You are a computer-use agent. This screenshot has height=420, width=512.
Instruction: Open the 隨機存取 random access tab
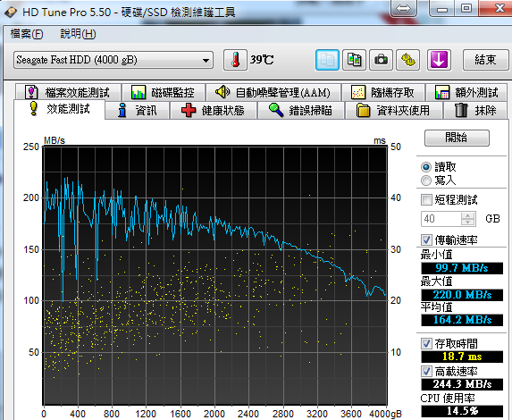coord(383,93)
